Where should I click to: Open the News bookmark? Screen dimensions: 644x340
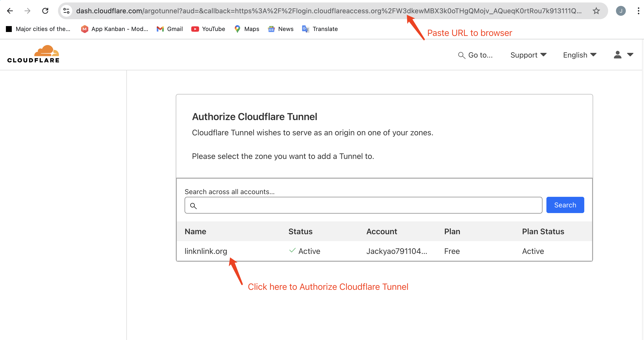[x=280, y=29]
